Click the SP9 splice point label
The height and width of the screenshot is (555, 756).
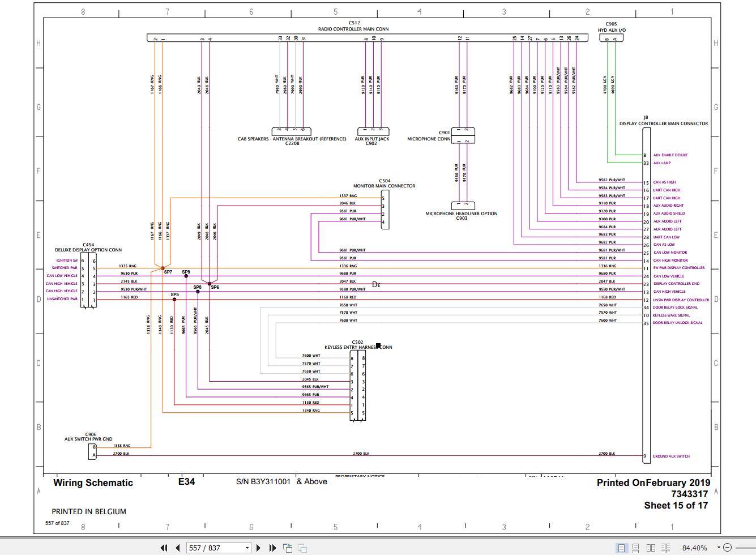pyautogui.click(x=186, y=272)
